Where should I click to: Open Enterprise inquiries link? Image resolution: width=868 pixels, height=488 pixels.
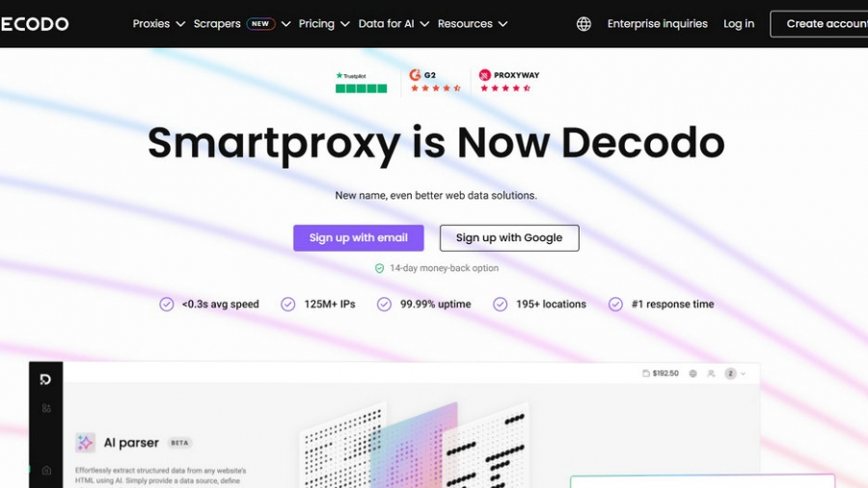[657, 24]
